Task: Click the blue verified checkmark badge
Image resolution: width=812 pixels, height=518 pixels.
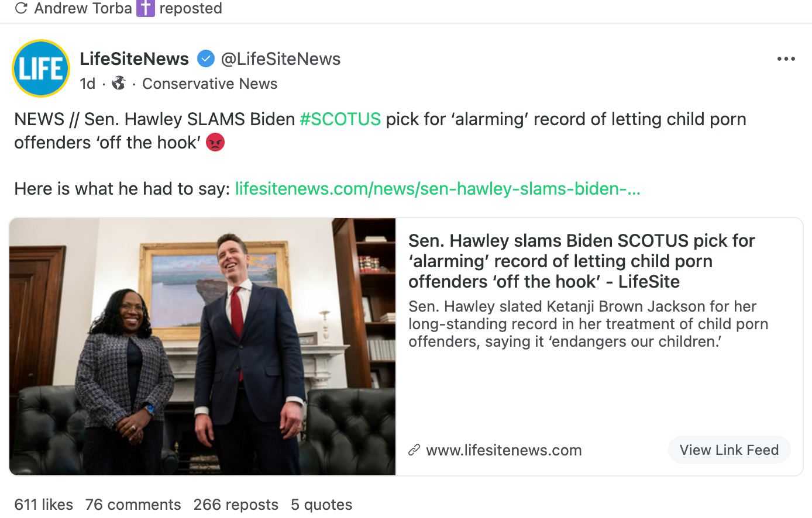Action: [205, 59]
